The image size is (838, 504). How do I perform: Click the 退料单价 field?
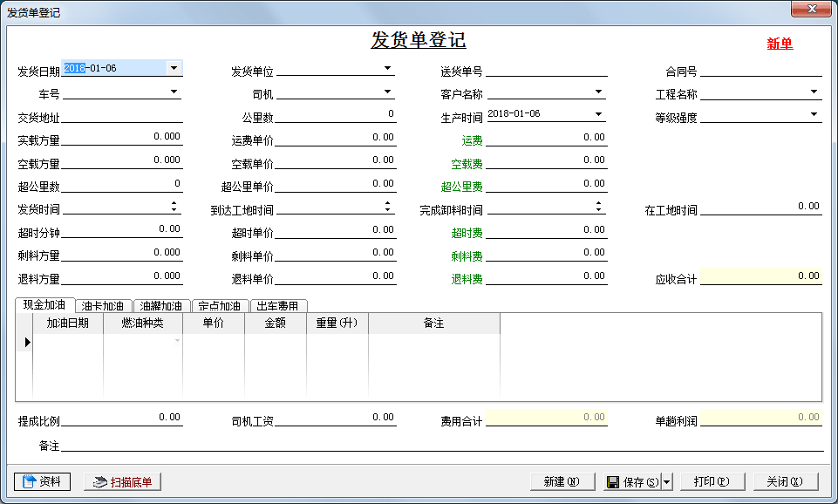pos(336,277)
